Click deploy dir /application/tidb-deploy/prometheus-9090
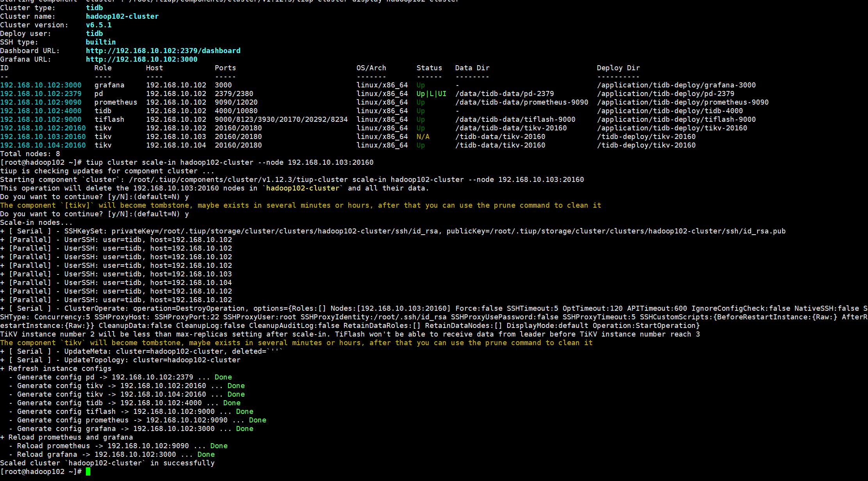 coord(683,102)
